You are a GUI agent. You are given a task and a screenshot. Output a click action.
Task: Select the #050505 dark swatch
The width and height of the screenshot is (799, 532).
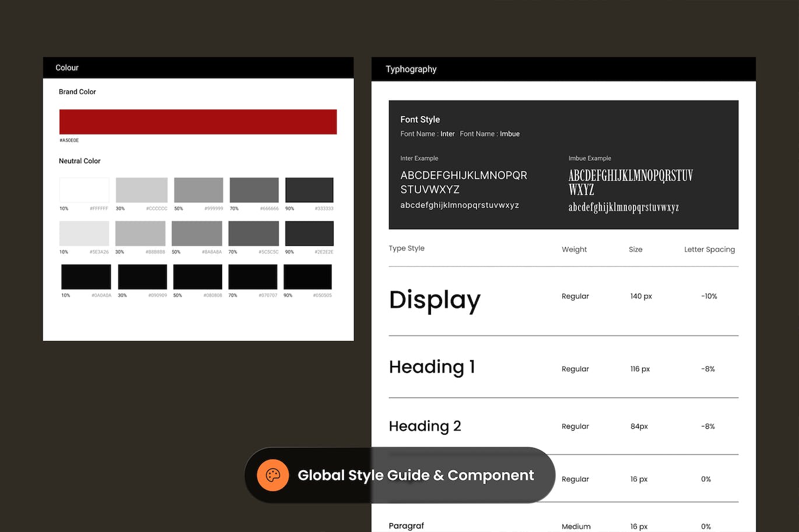pos(307,277)
